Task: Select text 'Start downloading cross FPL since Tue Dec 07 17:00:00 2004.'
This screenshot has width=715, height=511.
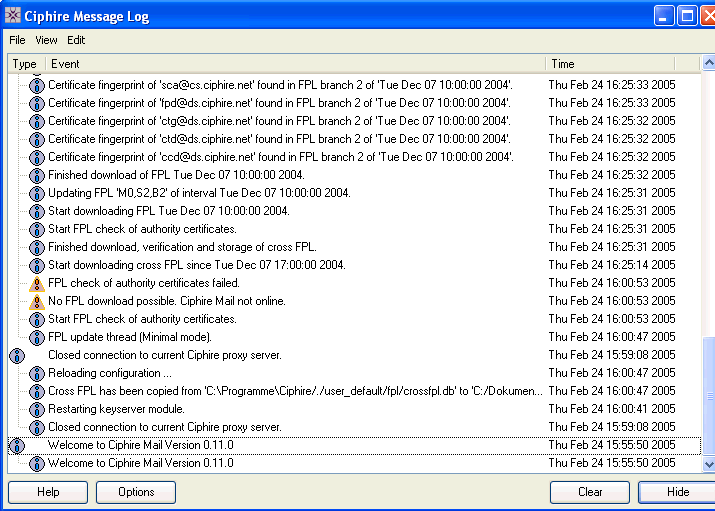Action: (197, 265)
